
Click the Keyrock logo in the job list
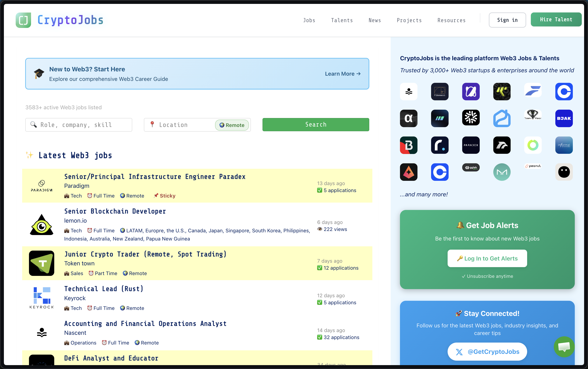tap(41, 298)
